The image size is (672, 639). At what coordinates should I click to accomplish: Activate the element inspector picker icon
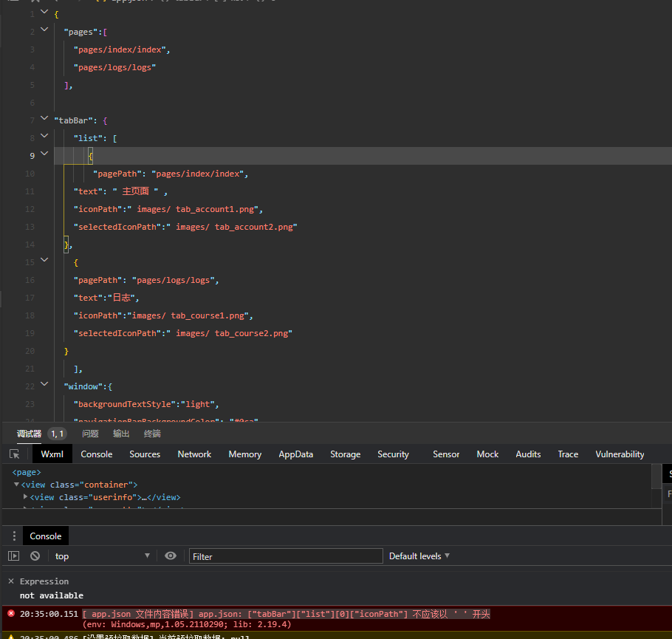click(x=14, y=454)
